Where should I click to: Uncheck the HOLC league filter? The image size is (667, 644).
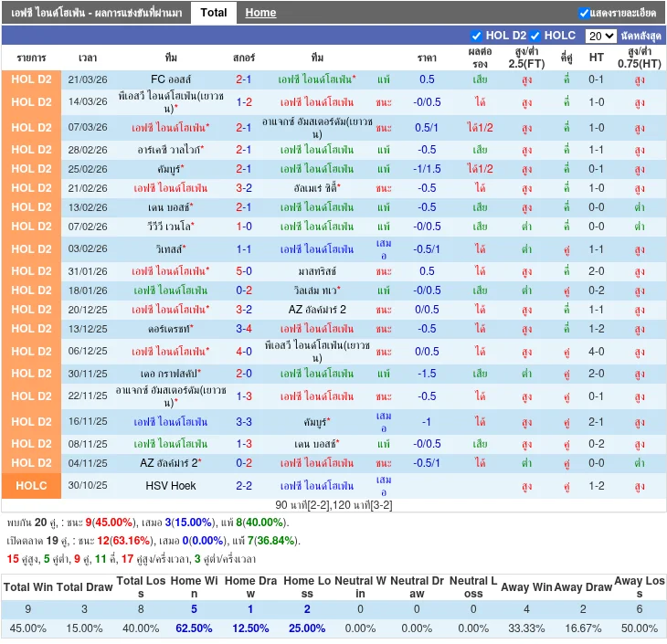point(535,37)
